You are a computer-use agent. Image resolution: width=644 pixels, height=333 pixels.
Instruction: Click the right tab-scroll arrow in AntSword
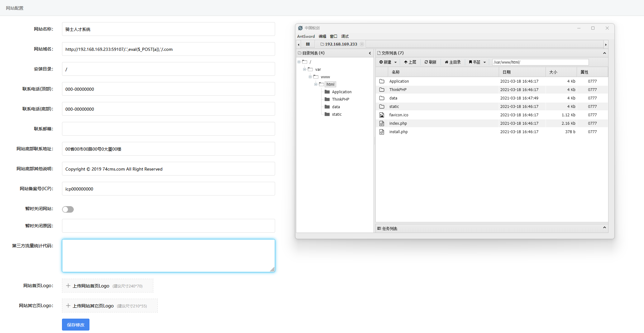[x=606, y=45]
